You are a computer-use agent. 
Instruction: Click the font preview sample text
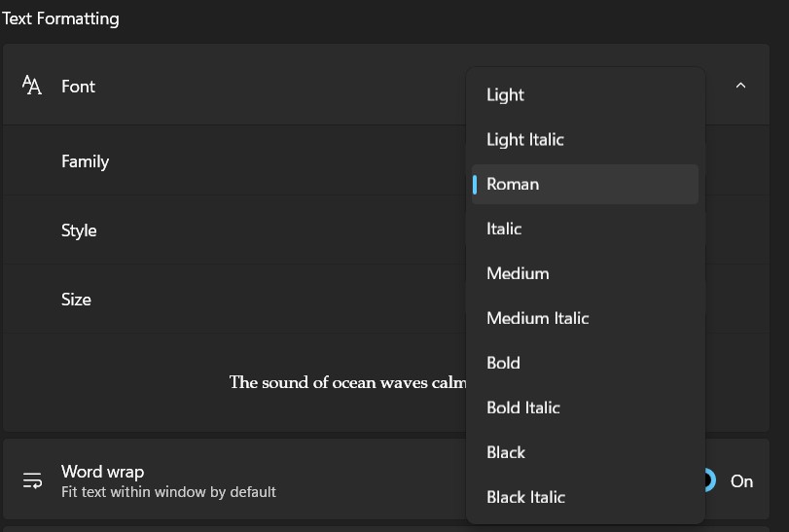347,382
